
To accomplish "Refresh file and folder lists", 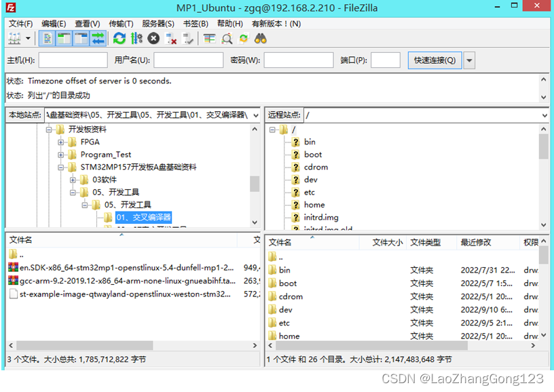I will click(119, 39).
